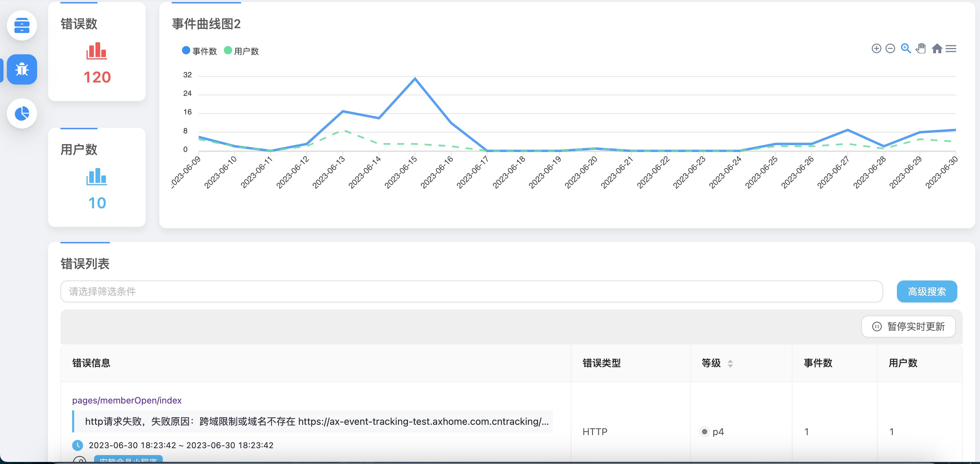
Task: Click the green 用户数 legend marker
Action: tap(228, 50)
